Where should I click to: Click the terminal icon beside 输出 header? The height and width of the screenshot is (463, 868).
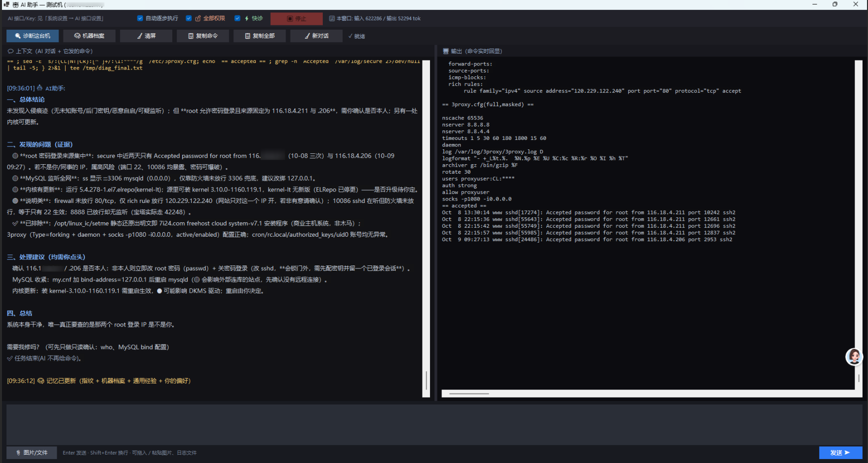[445, 51]
